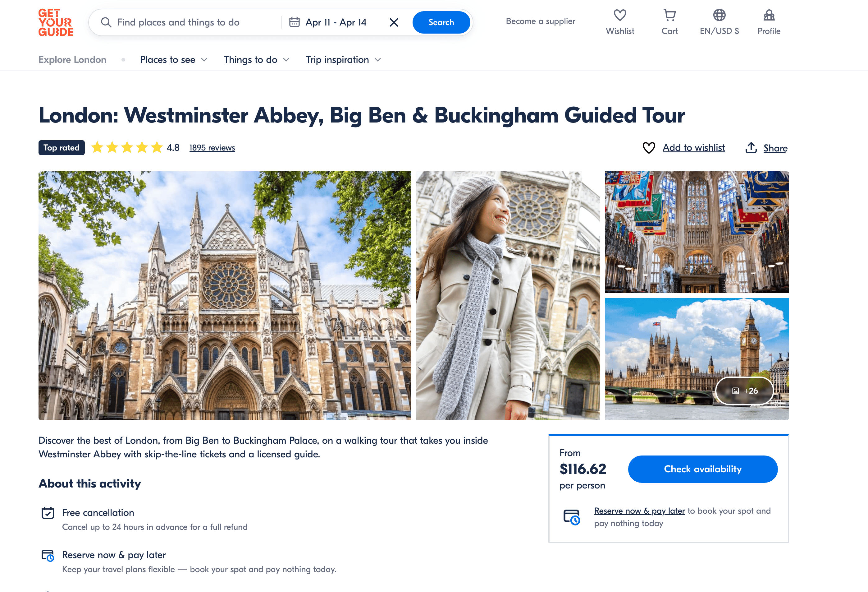Image resolution: width=868 pixels, height=592 pixels.
Task: Click the calendar icon beside Apr 11
Action: [x=294, y=22]
